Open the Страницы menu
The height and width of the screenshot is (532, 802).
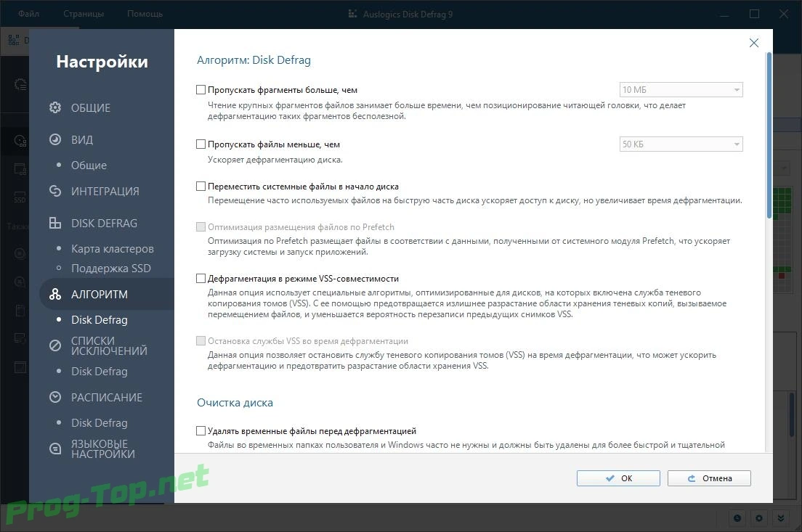(x=84, y=14)
